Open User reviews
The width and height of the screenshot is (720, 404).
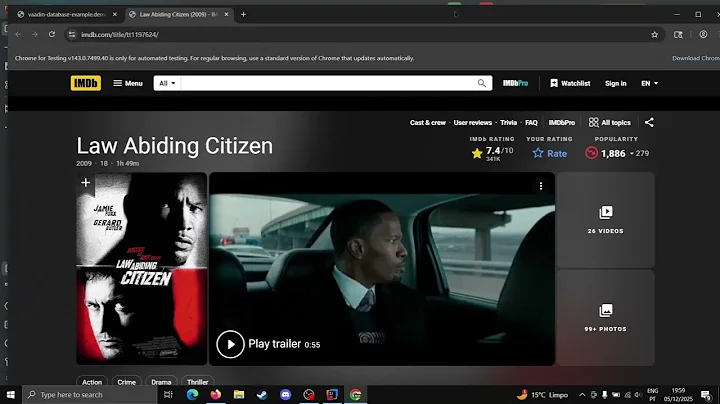click(x=472, y=123)
